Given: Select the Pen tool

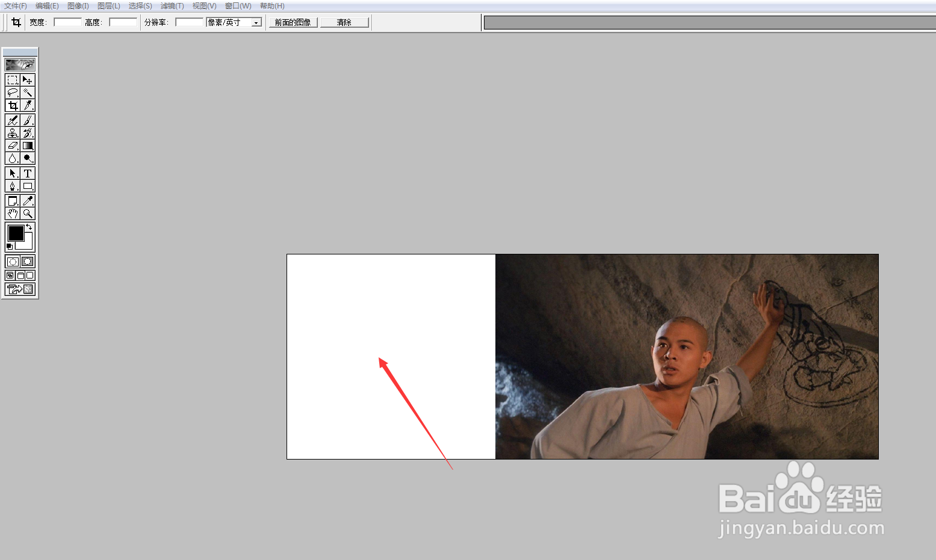Looking at the screenshot, I should pyautogui.click(x=13, y=186).
